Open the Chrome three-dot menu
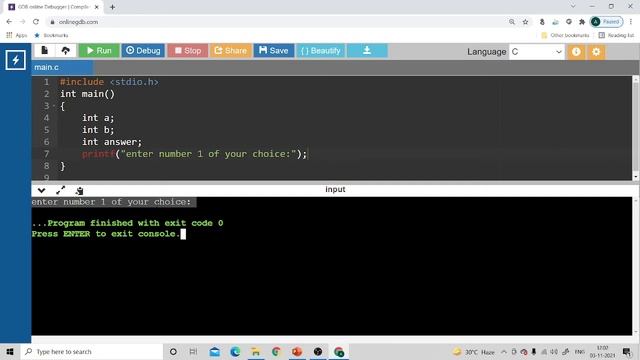The height and width of the screenshot is (360, 640). pos(631,22)
